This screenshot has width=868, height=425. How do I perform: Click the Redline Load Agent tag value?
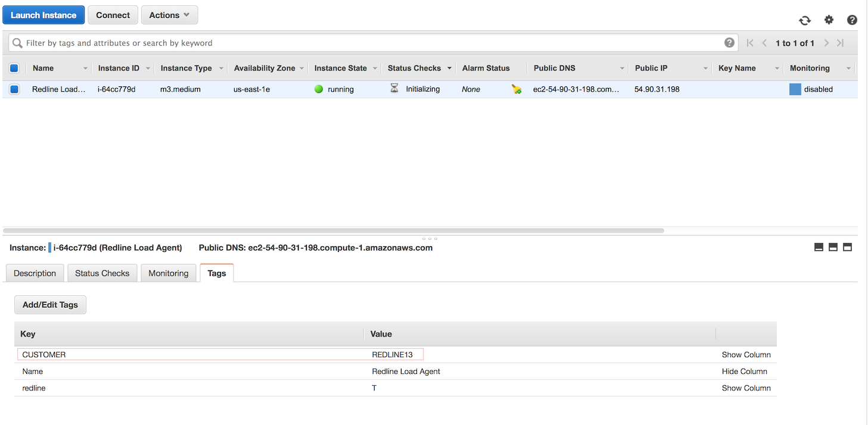point(406,371)
